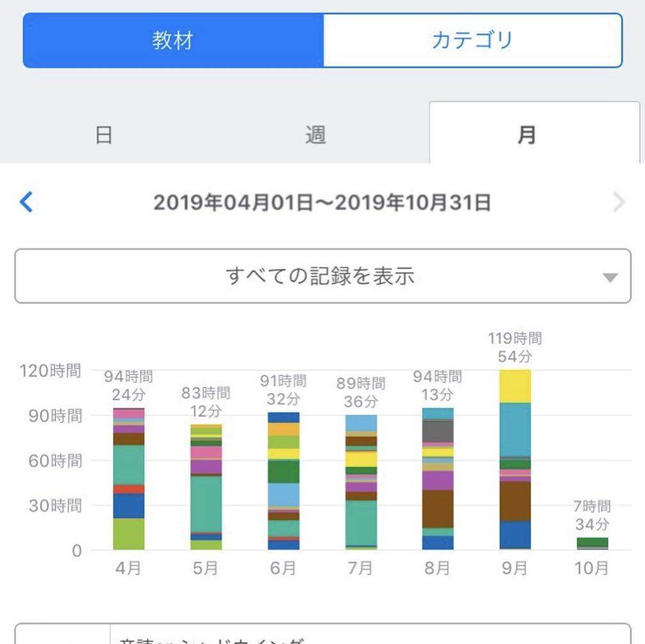Open the 日 (daily) tab
This screenshot has width=645, height=644.
pos(104,135)
